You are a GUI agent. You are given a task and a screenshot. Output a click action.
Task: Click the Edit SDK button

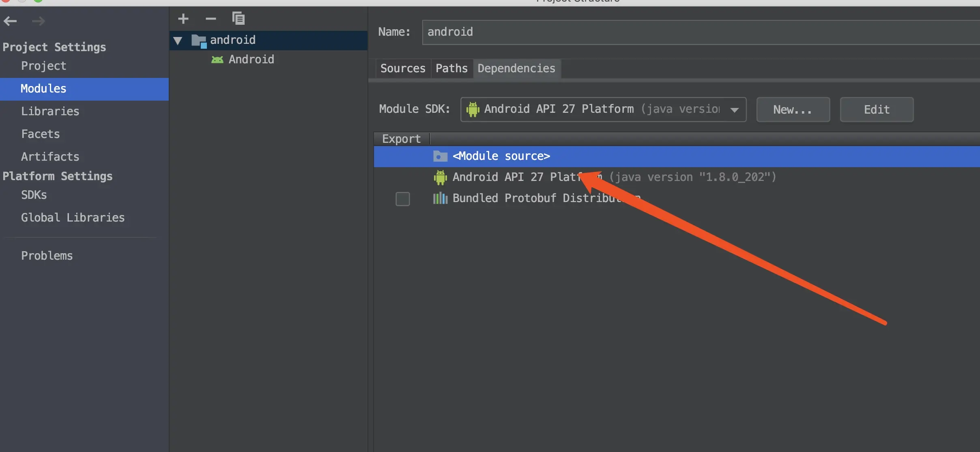point(877,110)
